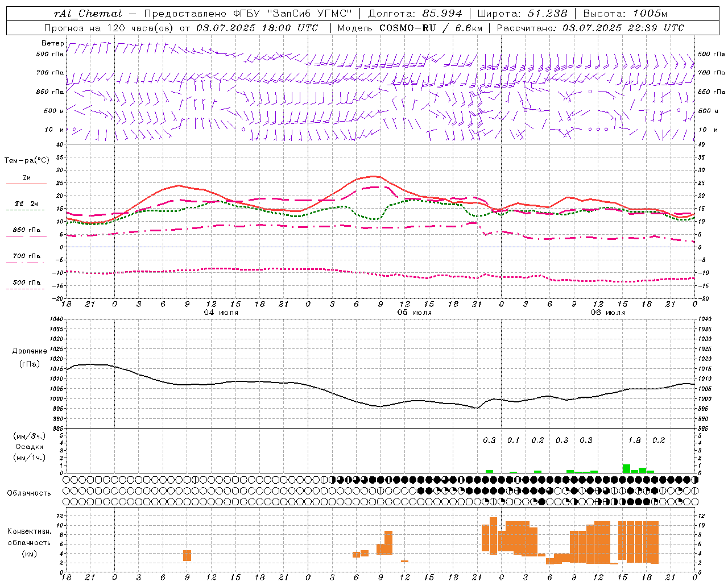Screen dimensions: 728x582
Task: Click the "1.8" precipitation value
Action: click(634, 440)
